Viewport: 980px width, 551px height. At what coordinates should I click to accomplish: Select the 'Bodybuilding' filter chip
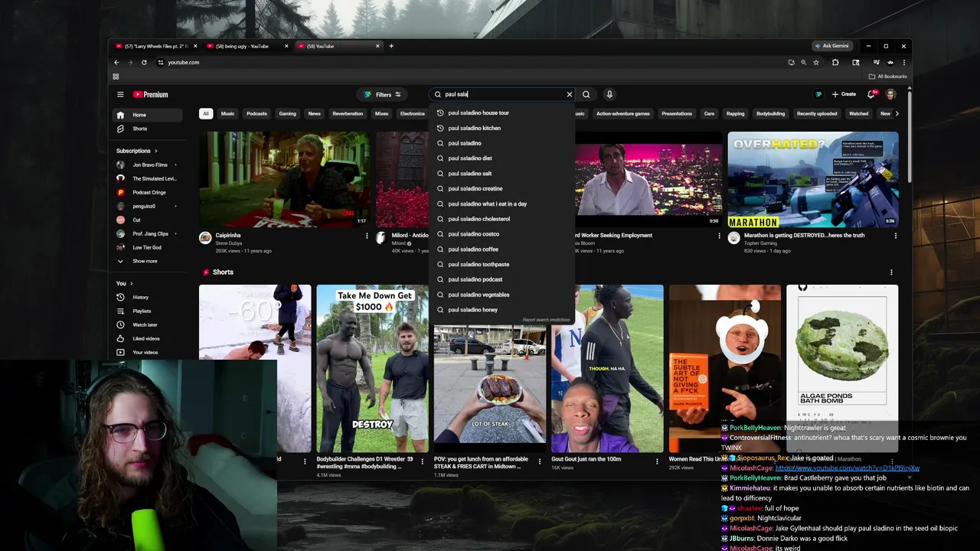coord(770,113)
